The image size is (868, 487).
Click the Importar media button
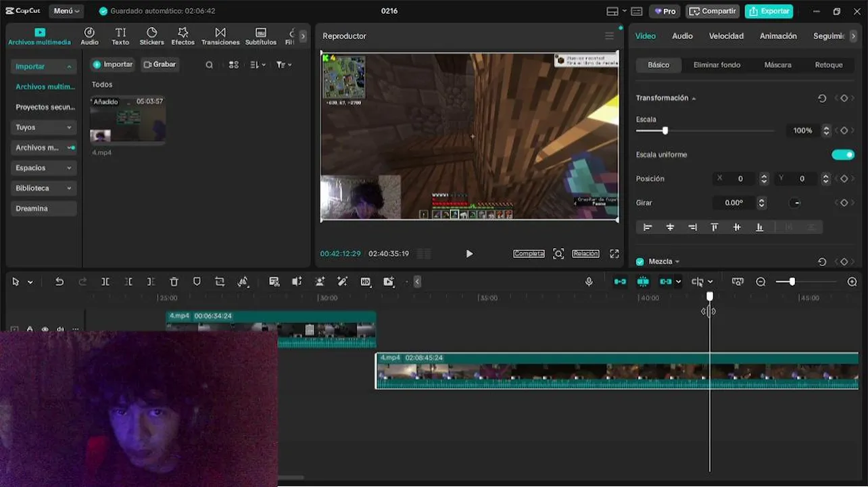click(113, 64)
